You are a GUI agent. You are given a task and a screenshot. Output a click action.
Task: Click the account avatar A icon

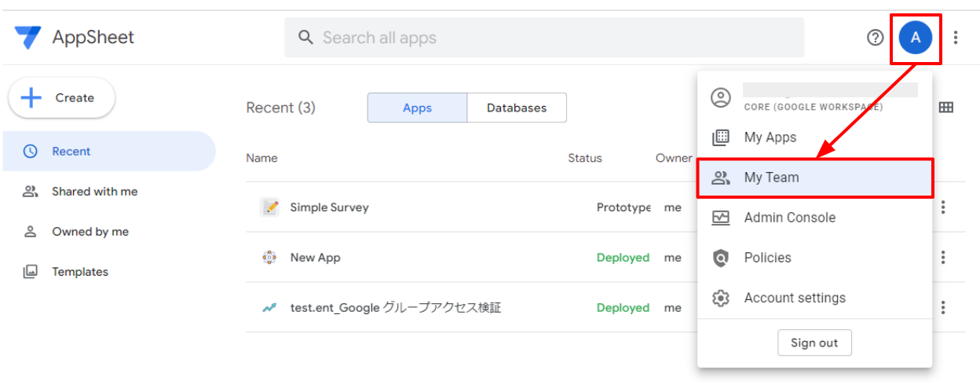click(x=916, y=37)
